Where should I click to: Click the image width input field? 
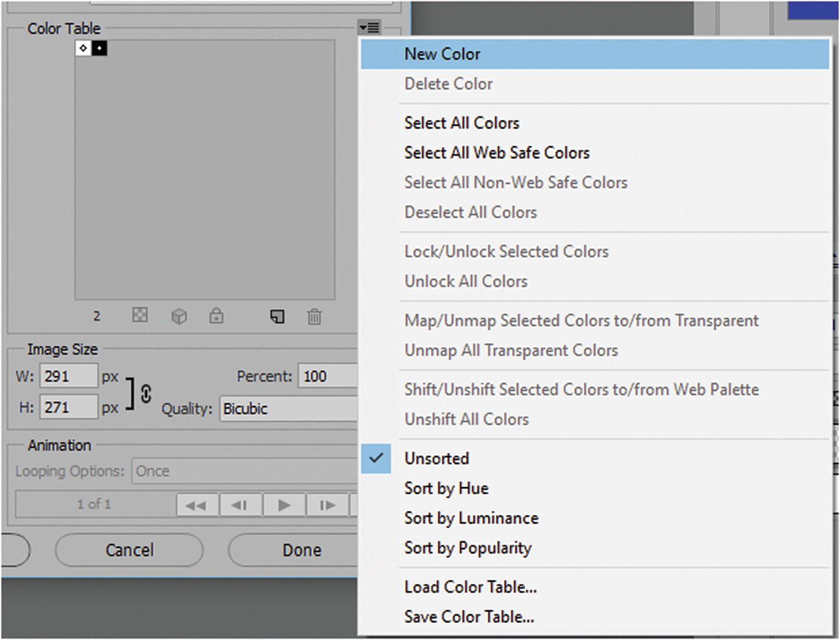coord(68,376)
